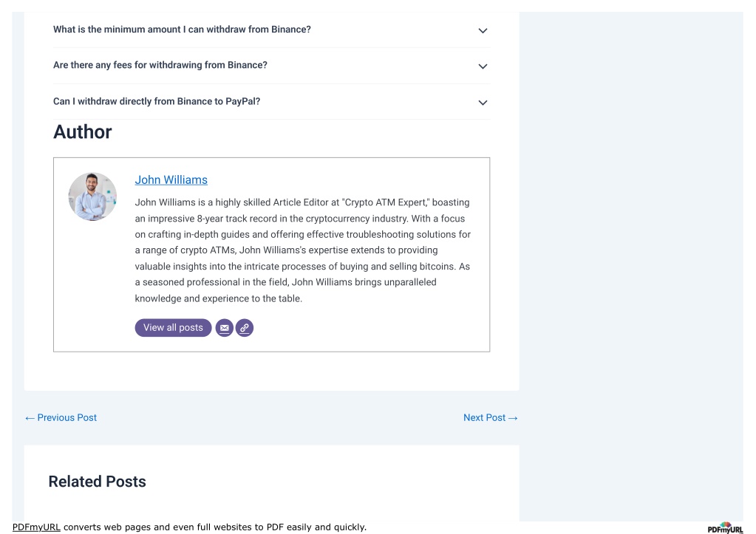Click the "Crypto ATM Expert" text in bio
Screen dimensions: 756x534
(x=385, y=202)
